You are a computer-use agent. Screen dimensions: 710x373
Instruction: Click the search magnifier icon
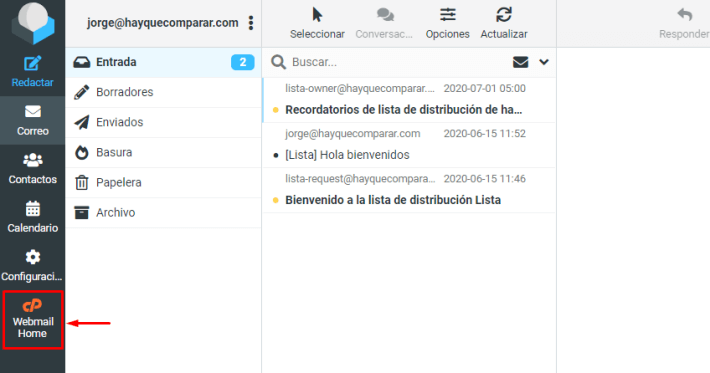[278, 62]
